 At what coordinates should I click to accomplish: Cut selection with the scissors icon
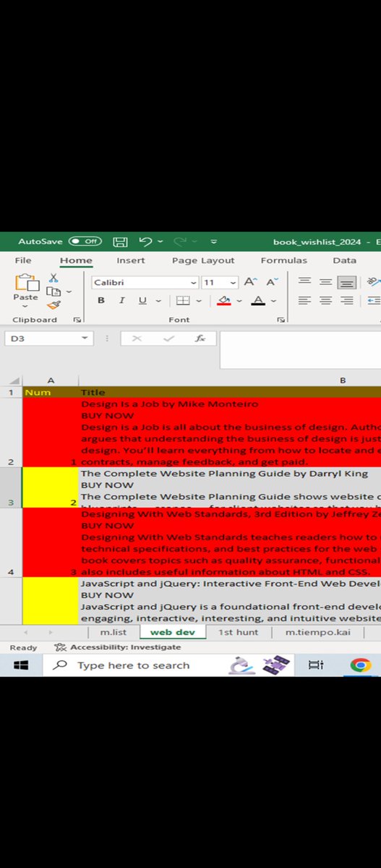point(53,277)
